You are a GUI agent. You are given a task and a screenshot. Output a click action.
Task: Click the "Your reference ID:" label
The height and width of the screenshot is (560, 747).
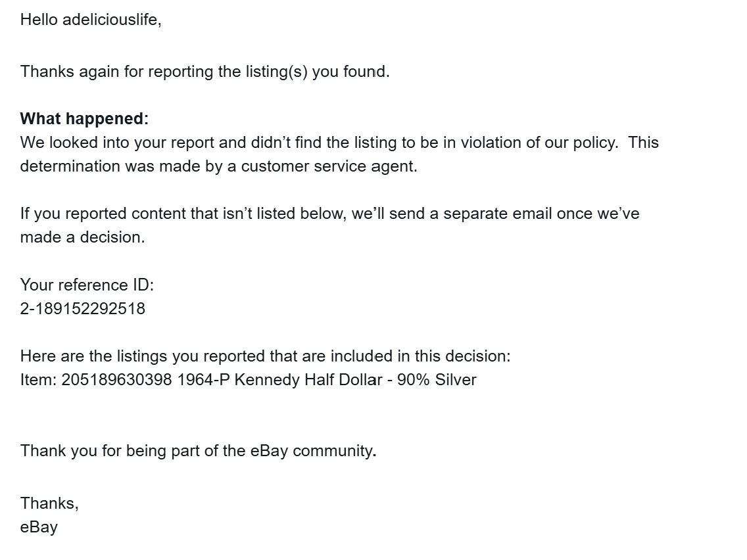87,285
